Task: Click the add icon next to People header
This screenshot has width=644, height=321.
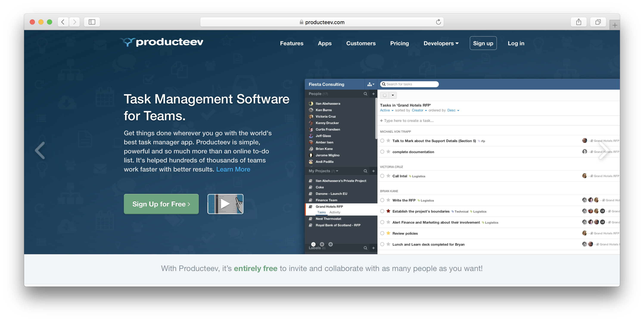Action: point(373,94)
